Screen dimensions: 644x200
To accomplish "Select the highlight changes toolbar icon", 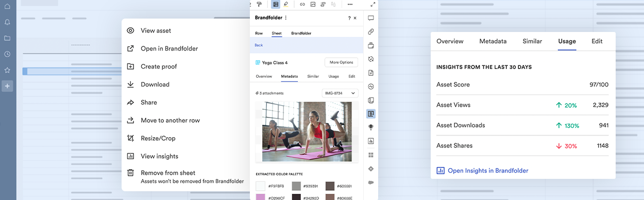I will (286, 4).
